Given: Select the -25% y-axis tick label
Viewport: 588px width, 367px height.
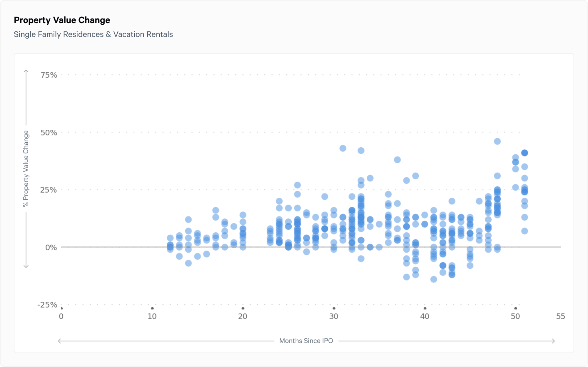Looking at the screenshot, I should tap(47, 305).
